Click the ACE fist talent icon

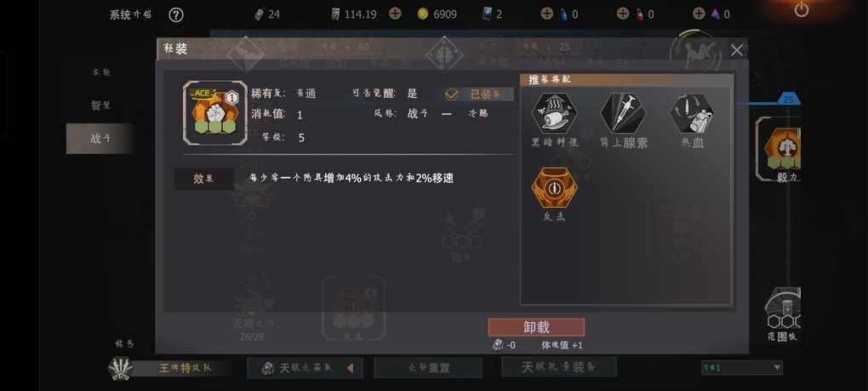pyautogui.click(x=214, y=113)
